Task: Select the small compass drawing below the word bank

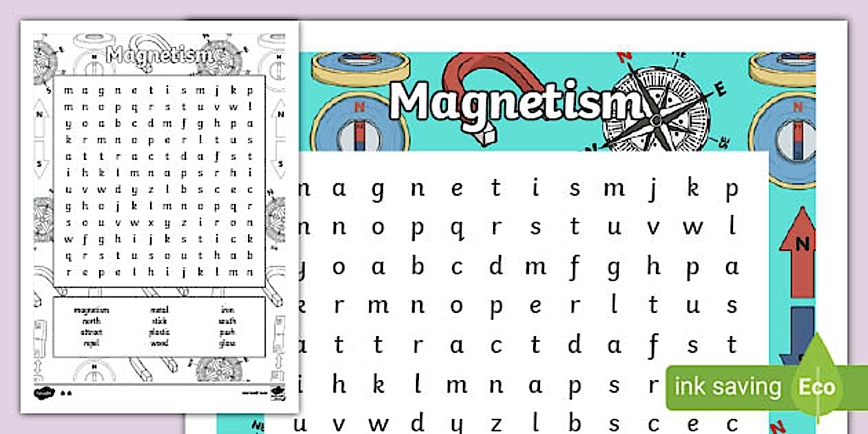Action: (220, 370)
